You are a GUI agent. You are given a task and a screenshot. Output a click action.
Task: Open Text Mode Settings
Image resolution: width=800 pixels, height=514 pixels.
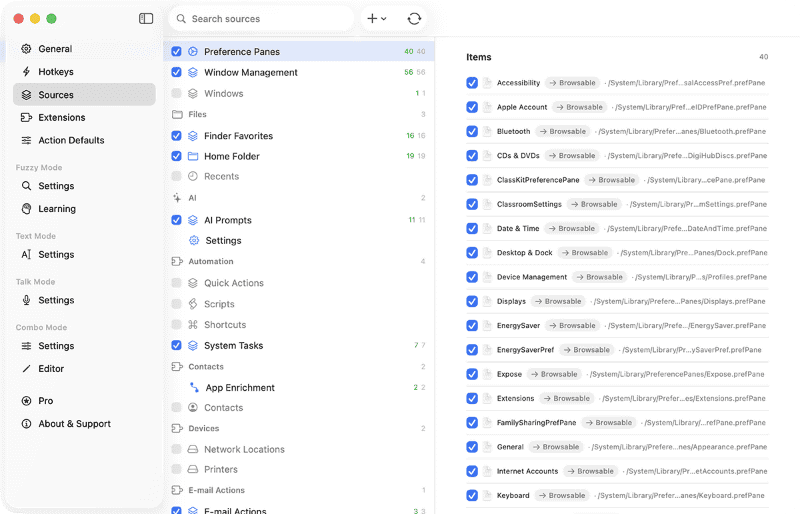pos(84,254)
